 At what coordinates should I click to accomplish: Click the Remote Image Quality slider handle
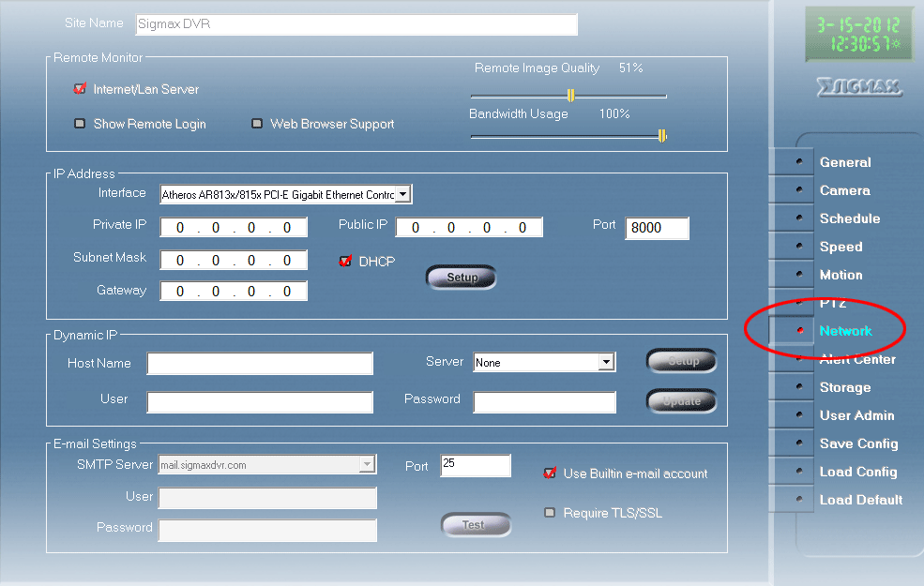[x=570, y=95]
